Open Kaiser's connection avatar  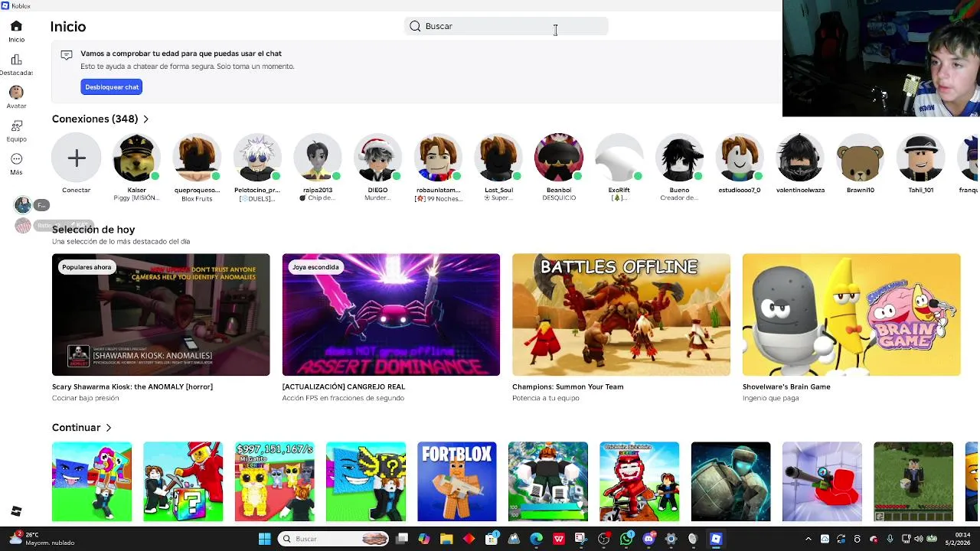(x=136, y=158)
